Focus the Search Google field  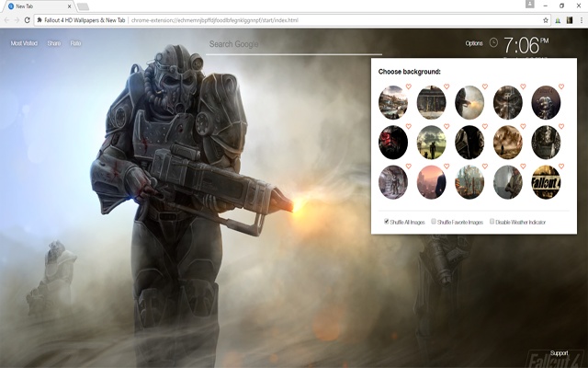click(x=294, y=44)
